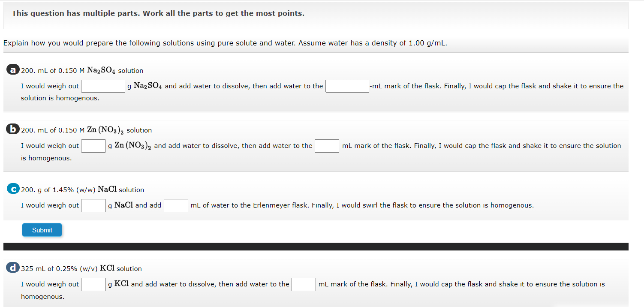Click the mL mark field in part b
The width and height of the screenshot is (644, 307).
(327, 145)
